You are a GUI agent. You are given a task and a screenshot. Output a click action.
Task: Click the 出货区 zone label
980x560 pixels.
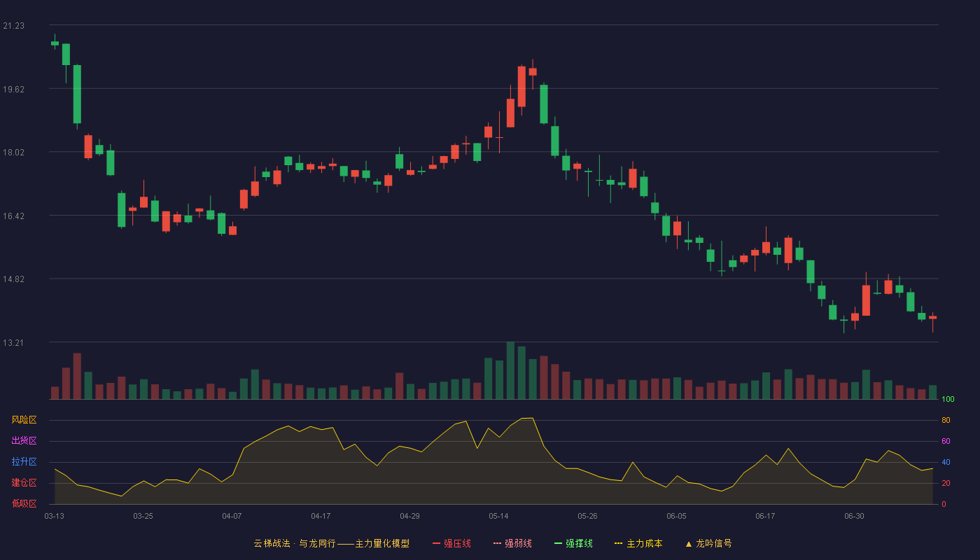24,441
